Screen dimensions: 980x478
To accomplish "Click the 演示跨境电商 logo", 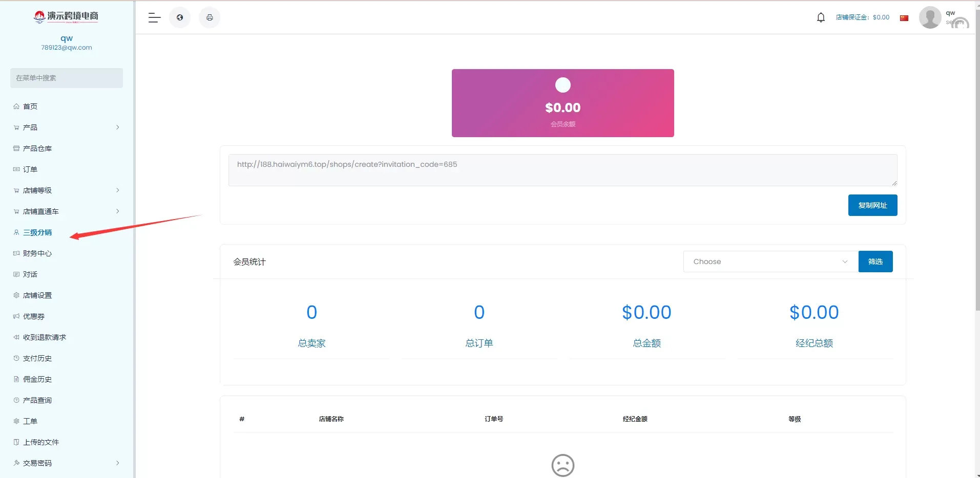I will (66, 17).
